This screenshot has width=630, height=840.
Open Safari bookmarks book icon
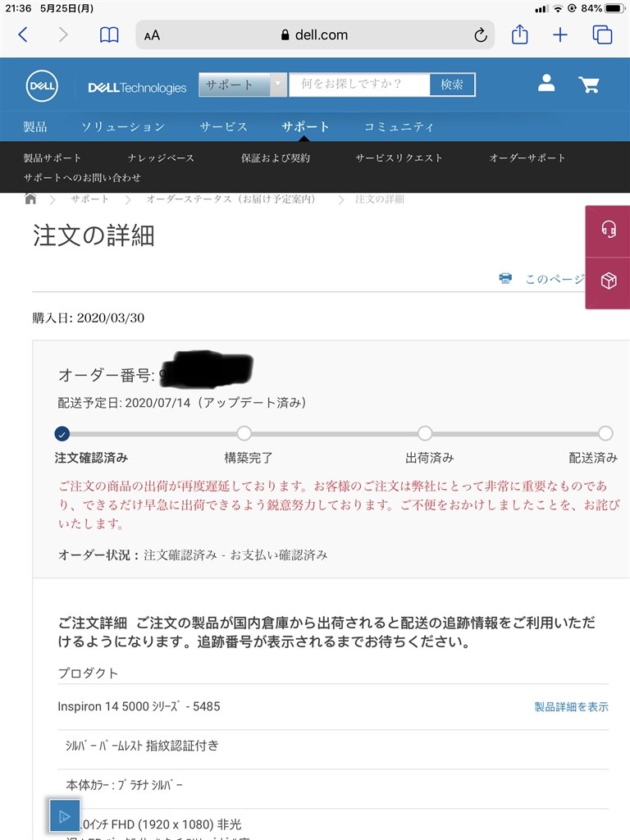(x=109, y=35)
